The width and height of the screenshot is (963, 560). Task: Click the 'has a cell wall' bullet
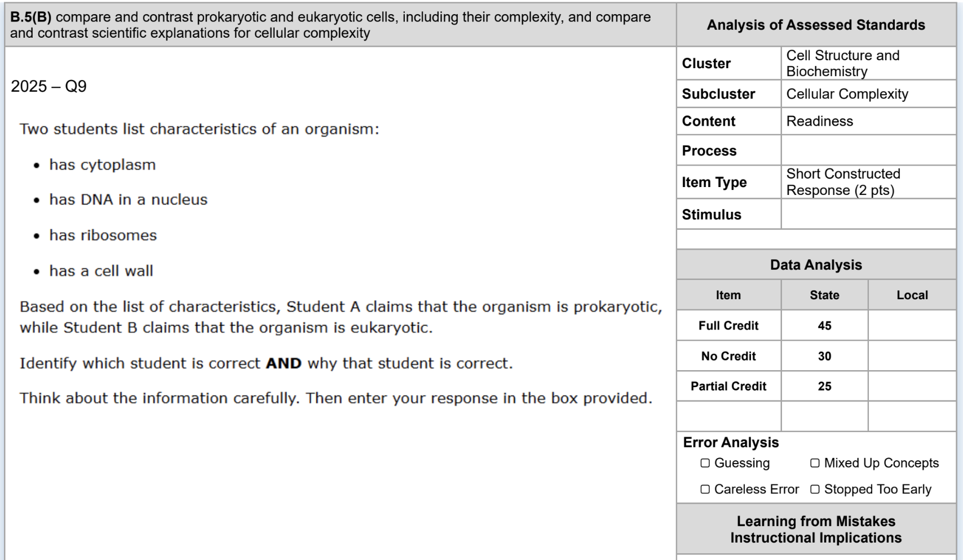[x=101, y=271]
